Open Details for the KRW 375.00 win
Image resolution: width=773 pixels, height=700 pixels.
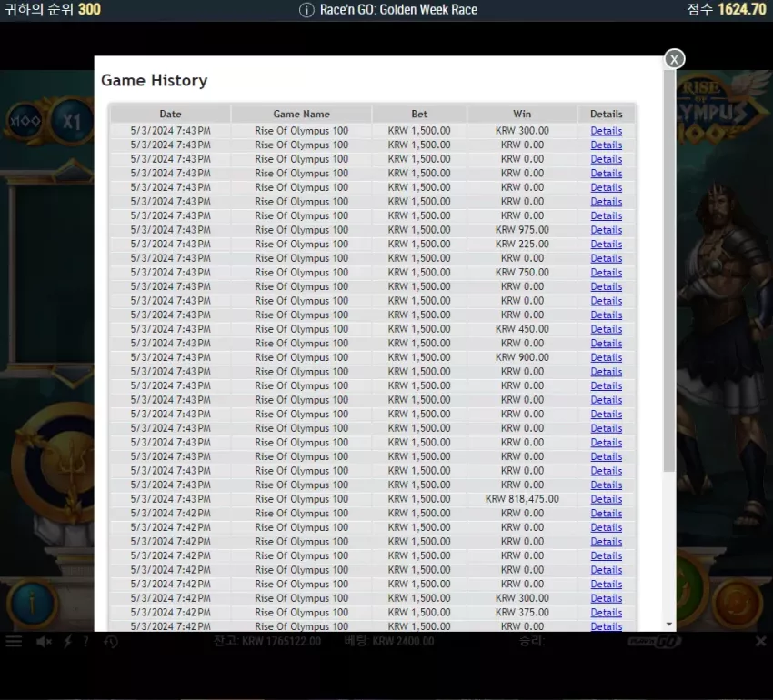[607, 613]
